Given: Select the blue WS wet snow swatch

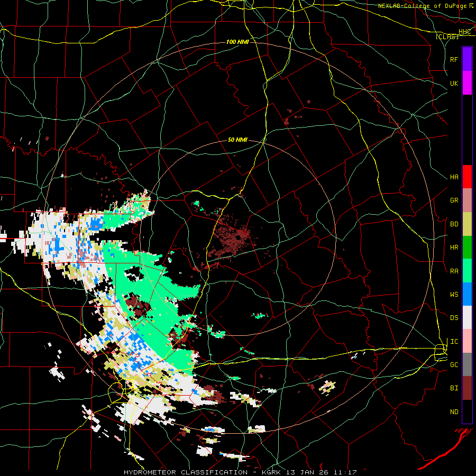Looking at the screenshot, I should tap(467, 294).
